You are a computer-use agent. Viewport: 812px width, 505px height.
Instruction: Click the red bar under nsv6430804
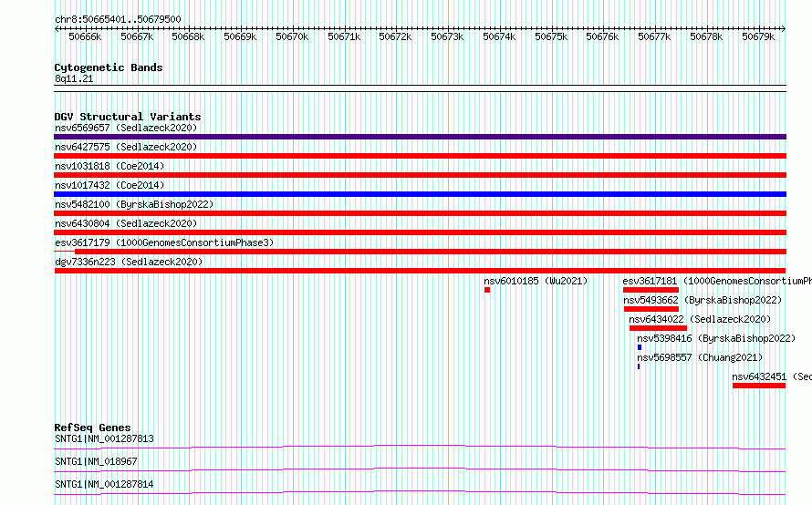(420, 232)
